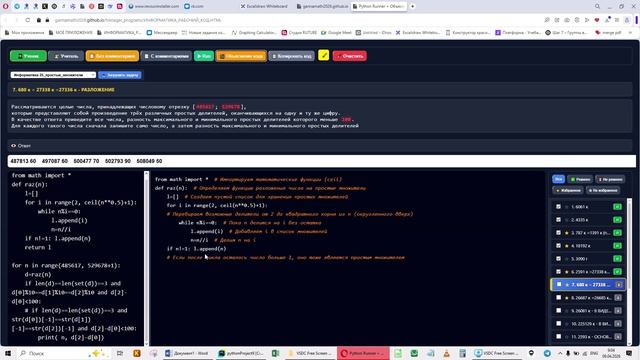
Task: Open task 2. 4335 in list
Action: tap(588, 220)
